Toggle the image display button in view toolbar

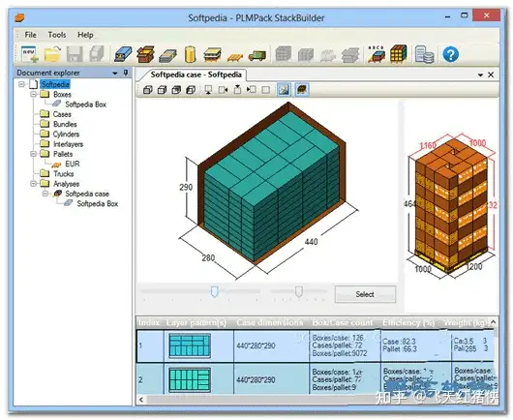(284, 89)
